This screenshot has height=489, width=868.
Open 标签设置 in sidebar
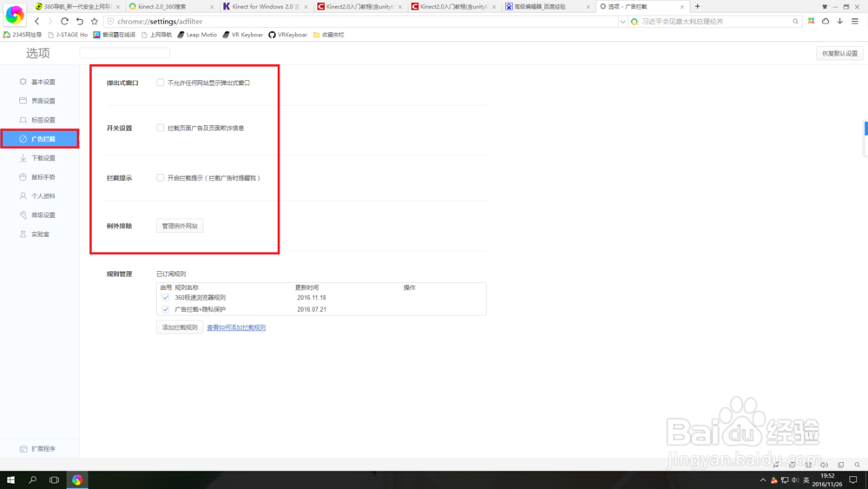40,120
